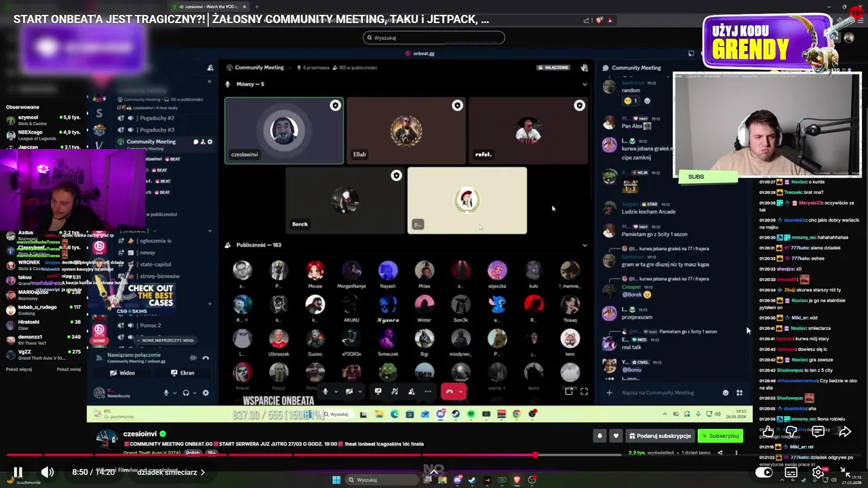Like the video with thumbs up
868x488 pixels.
(768, 432)
